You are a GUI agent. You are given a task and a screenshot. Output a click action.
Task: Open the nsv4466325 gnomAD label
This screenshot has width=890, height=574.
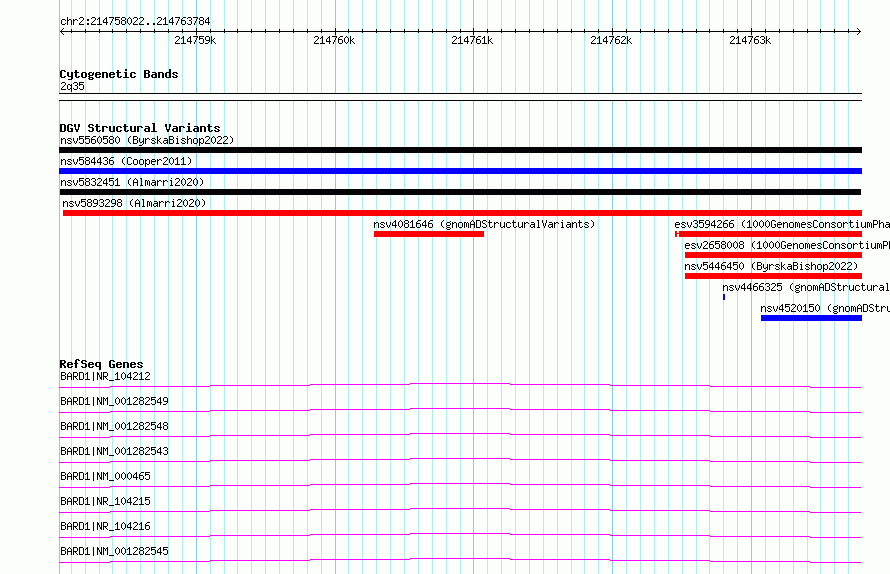pyautogui.click(x=806, y=287)
